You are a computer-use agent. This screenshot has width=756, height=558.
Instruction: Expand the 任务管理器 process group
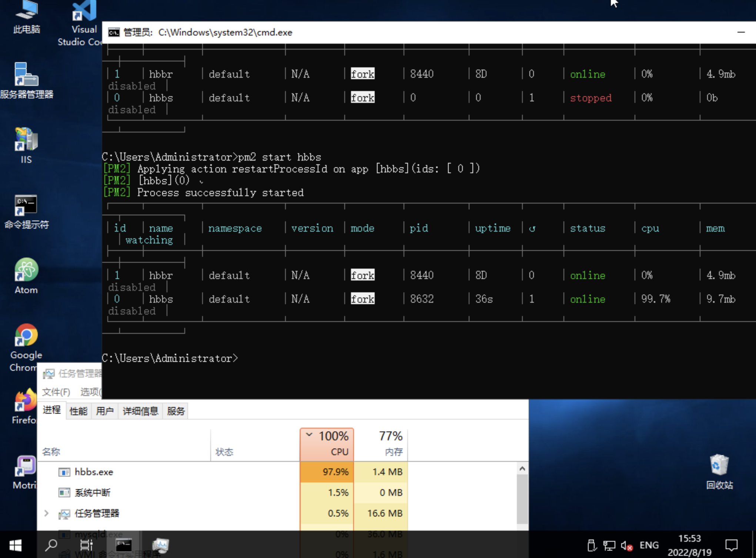pos(46,514)
